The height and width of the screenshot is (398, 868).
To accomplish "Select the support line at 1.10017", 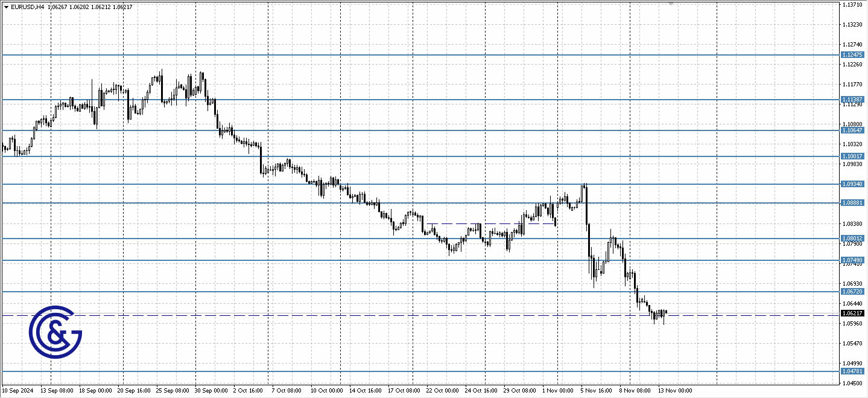I will point(851,156).
